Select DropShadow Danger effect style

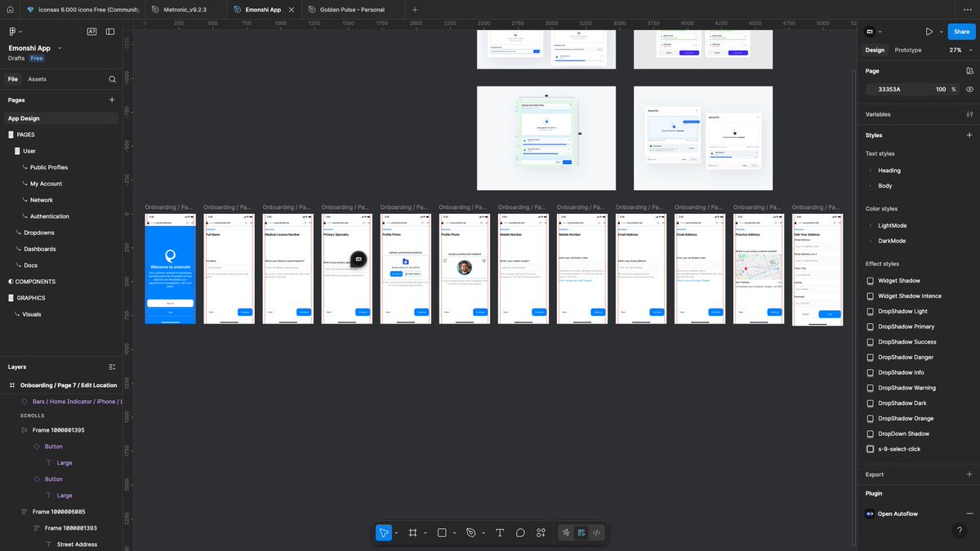point(906,358)
